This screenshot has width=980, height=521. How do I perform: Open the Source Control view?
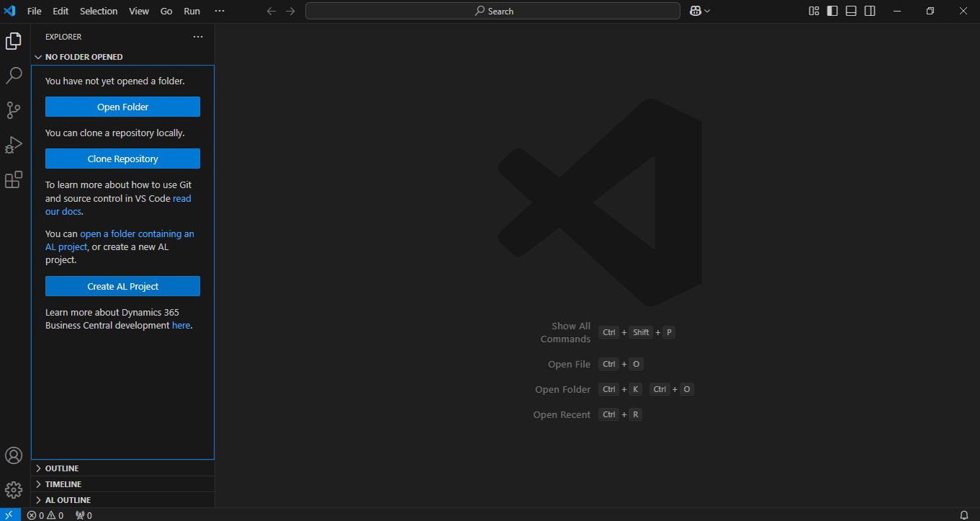pyautogui.click(x=14, y=110)
